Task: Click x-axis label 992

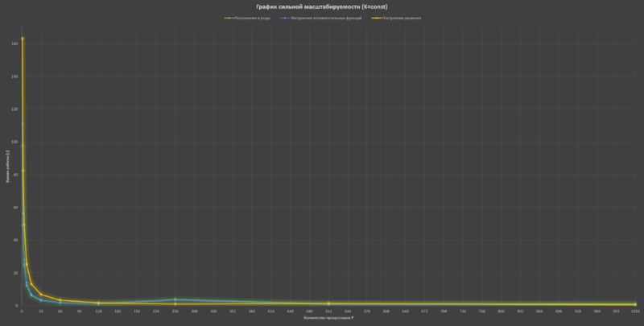Action: (x=616, y=312)
